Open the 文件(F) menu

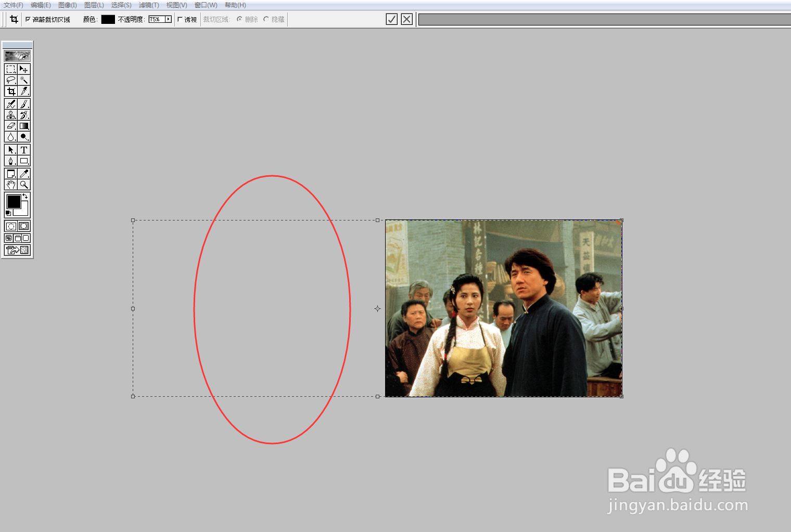tap(14, 5)
